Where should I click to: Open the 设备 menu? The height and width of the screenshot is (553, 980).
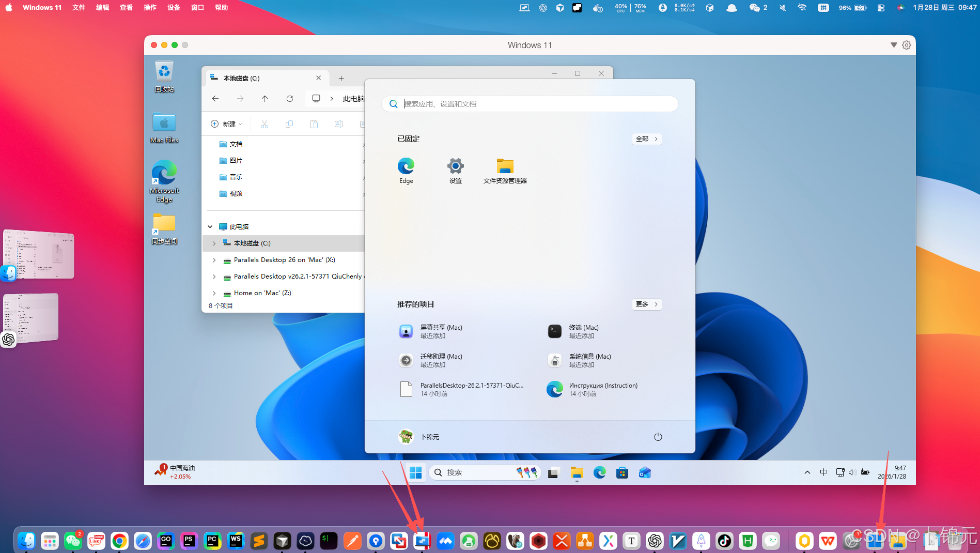[174, 7]
